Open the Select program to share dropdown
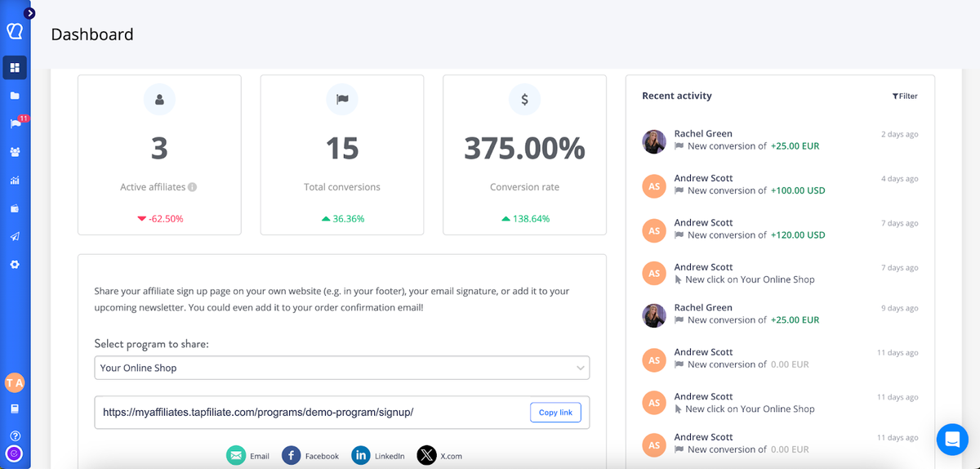 (x=342, y=368)
